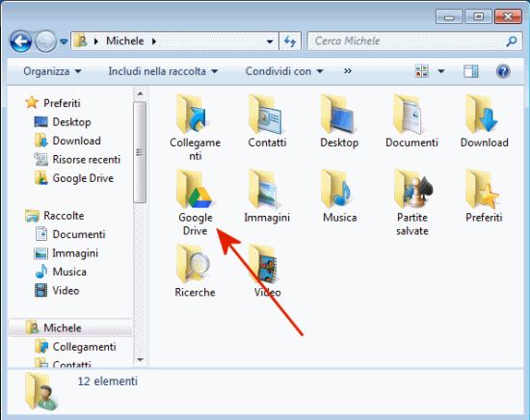Click the change view icon
The height and width of the screenshot is (420, 530).
coord(421,71)
